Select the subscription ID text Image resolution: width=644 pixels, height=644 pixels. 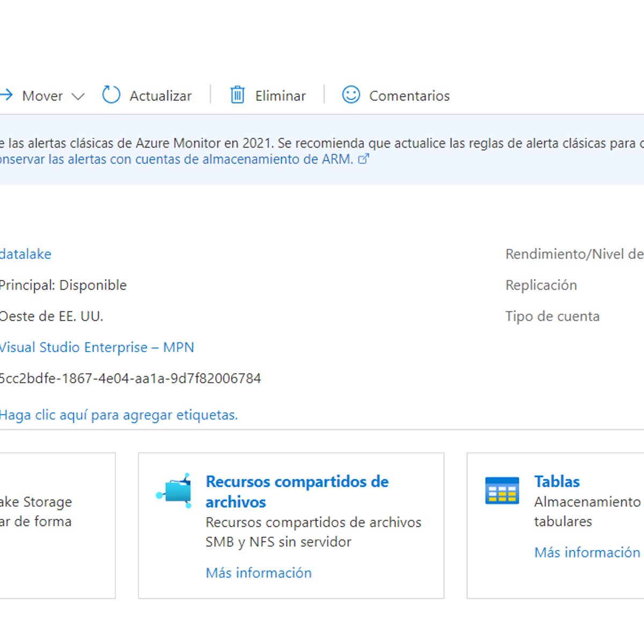point(130,378)
